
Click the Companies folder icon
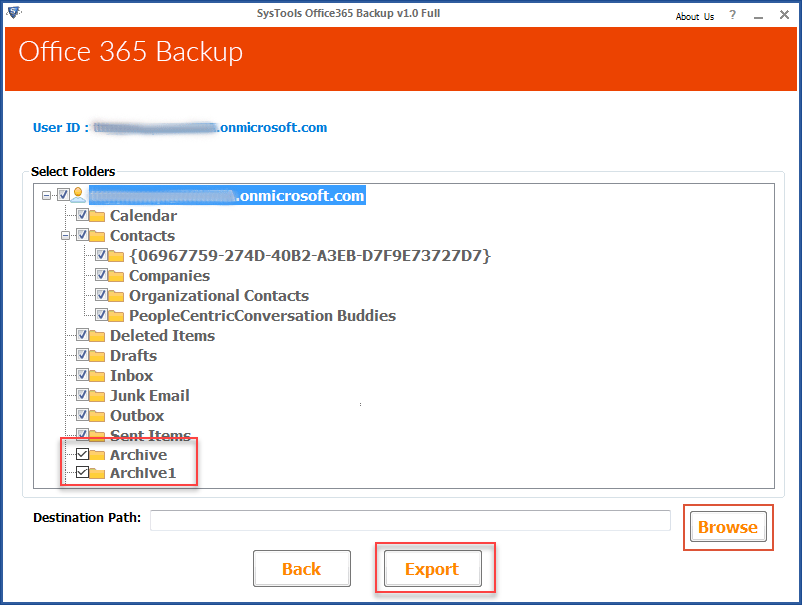coord(116,276)
